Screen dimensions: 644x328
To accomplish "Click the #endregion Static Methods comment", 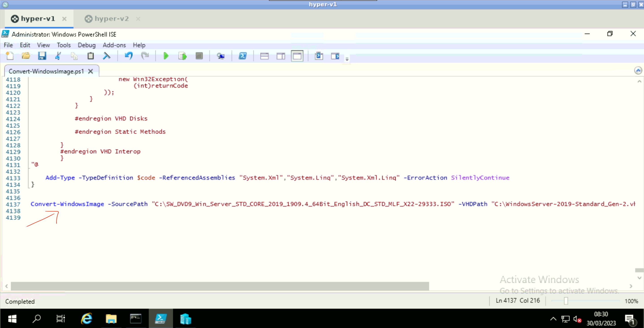I will point(120,132).
